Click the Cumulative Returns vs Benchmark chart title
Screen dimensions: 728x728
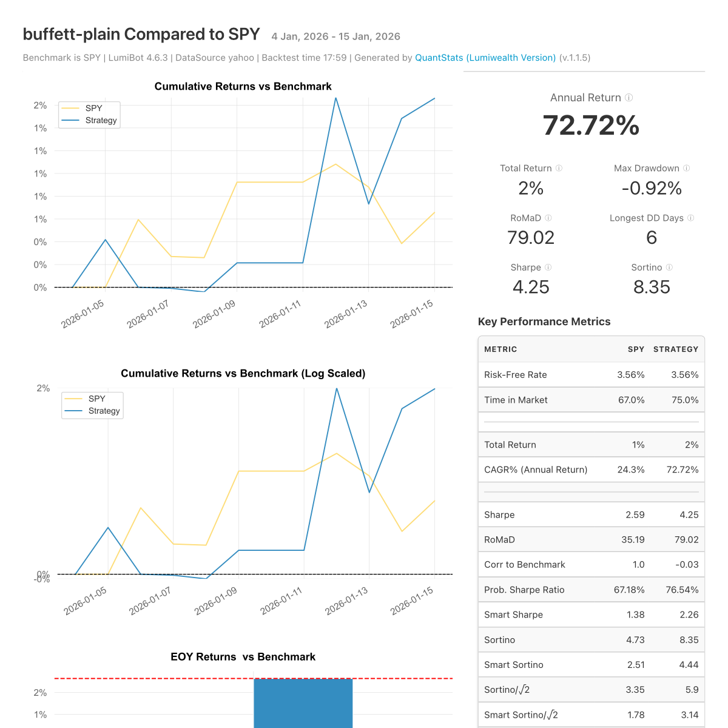click(243, 86)
